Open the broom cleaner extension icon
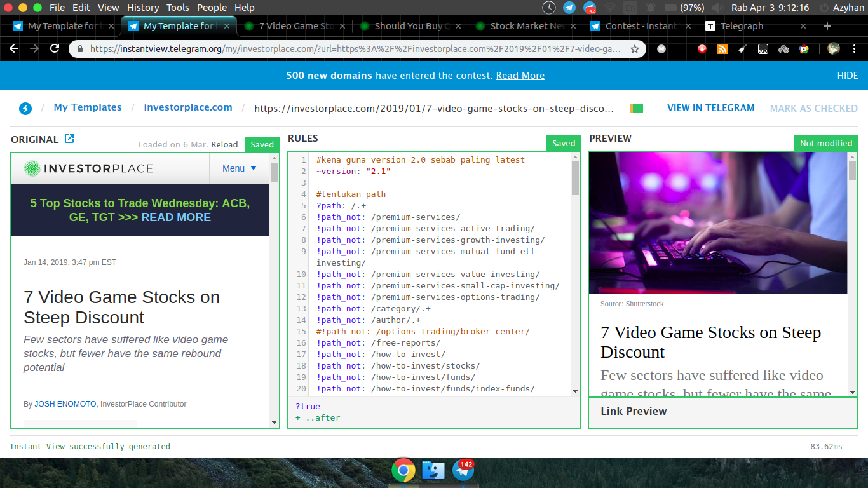The height and width of the screenshot is (488, 868). click(x=742, y=49)
